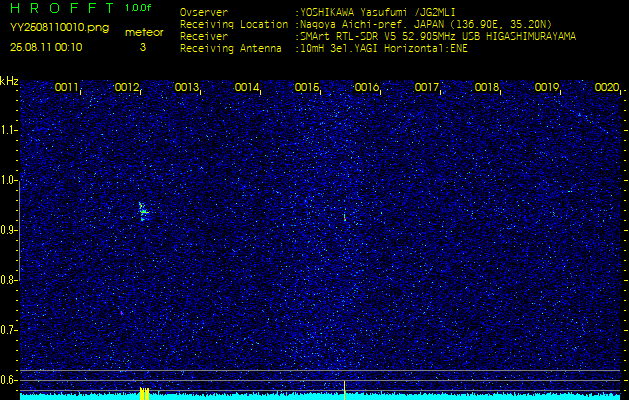
Task: Click the version text 1.0.0f
Action: 138,8
